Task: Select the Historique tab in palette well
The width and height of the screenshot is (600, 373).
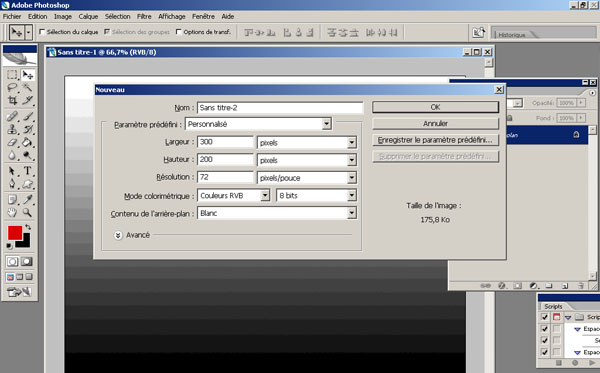Action: pos(512,35)
